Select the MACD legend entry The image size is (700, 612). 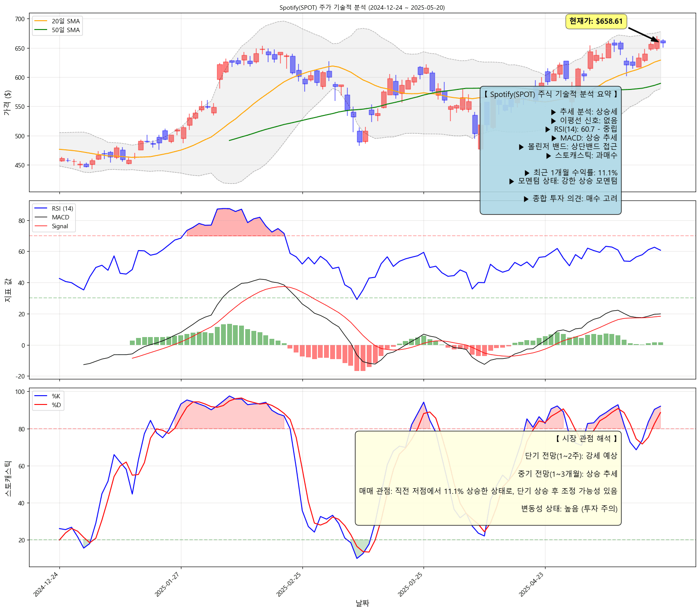pyautogui.click(x=52, y=217)
